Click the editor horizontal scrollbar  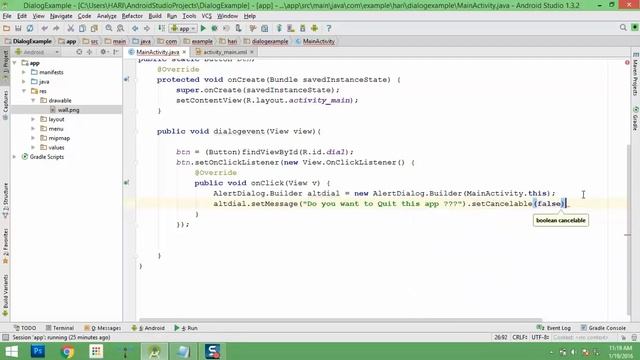click(341, 321)
